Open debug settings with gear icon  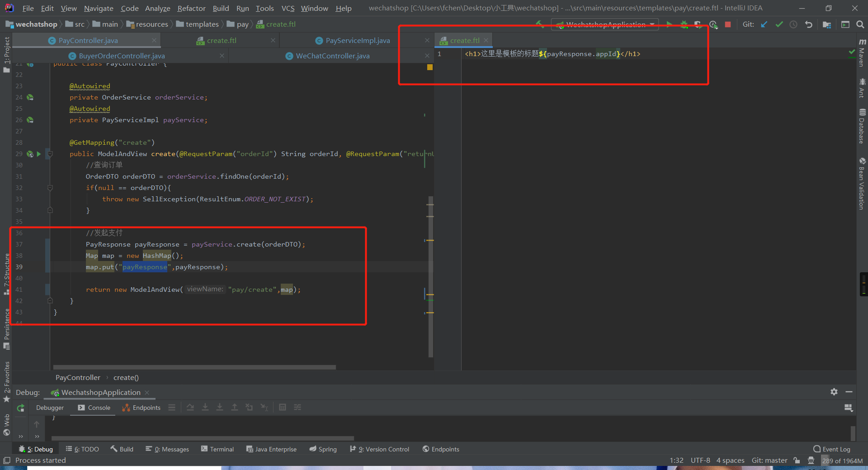(x=834, y=392)
